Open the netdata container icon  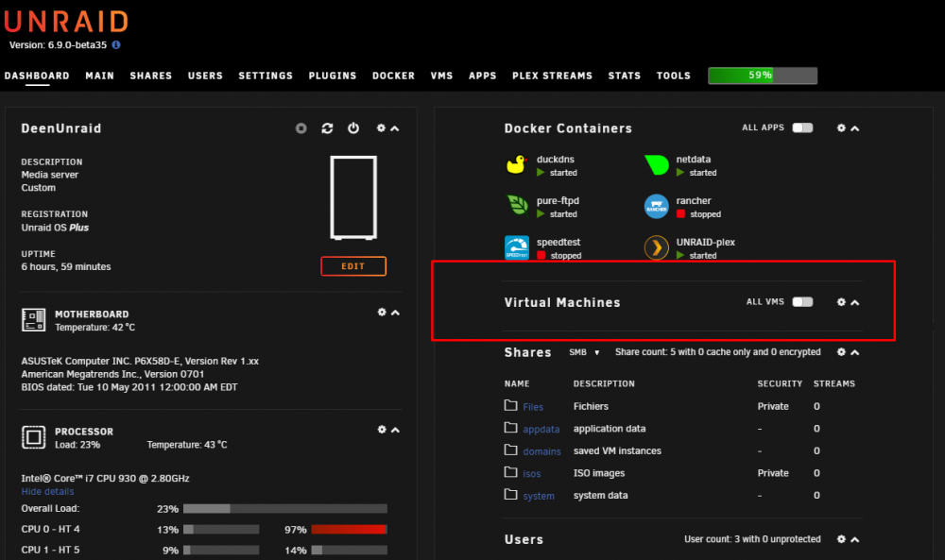pyautogui.click(x=657, y=164)
